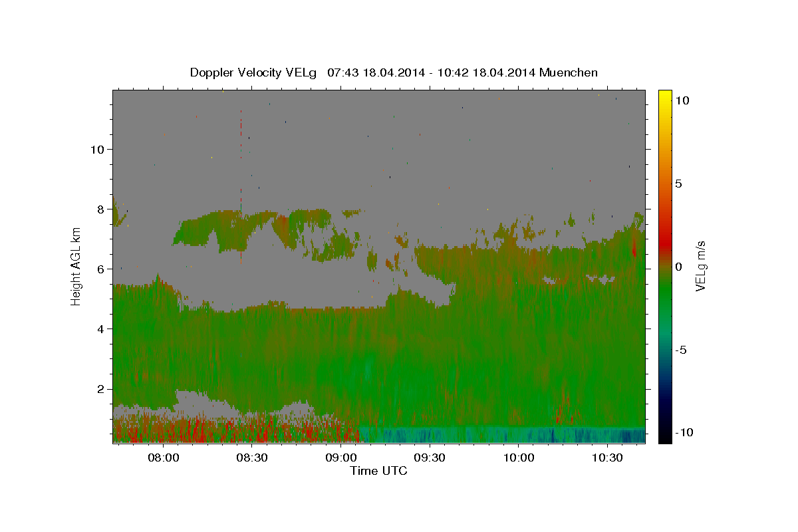Click the colorbar value 10 label
Viewport: 798px width, 532px height.
coord(682,100)
